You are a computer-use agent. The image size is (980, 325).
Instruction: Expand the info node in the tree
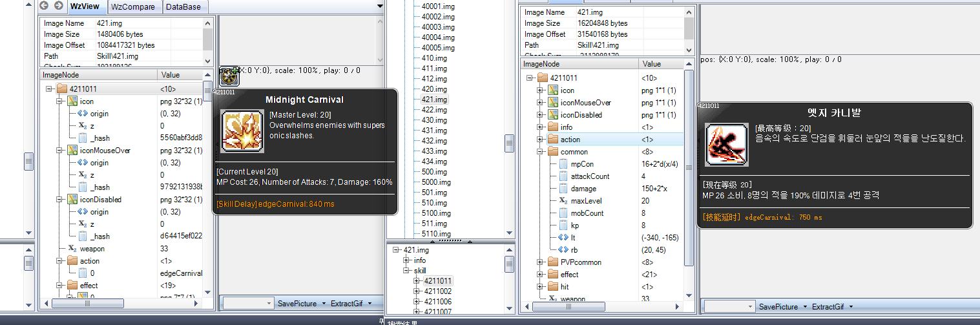point(406,260)
